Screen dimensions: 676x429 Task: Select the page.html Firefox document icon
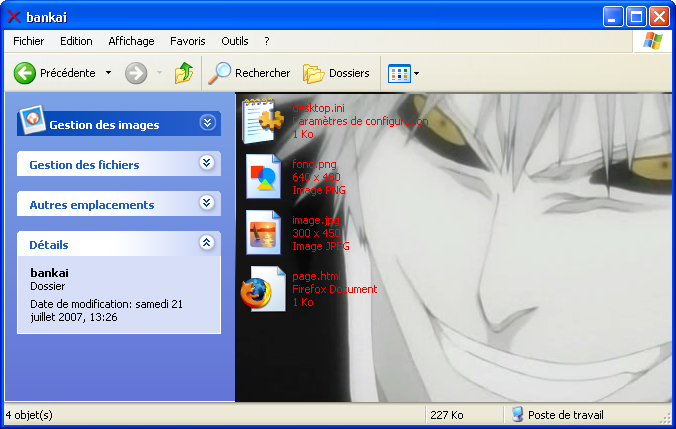coord(262,289)
